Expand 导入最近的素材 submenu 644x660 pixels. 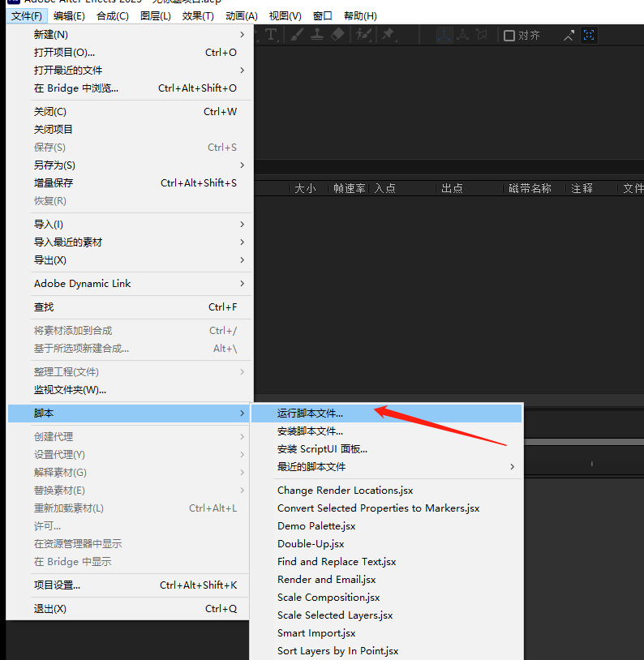[130, 242]
